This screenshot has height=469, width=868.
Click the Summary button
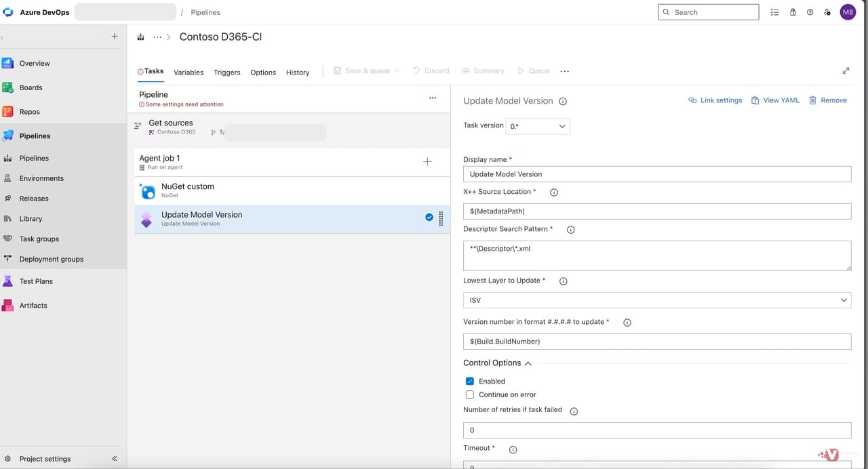483,70
